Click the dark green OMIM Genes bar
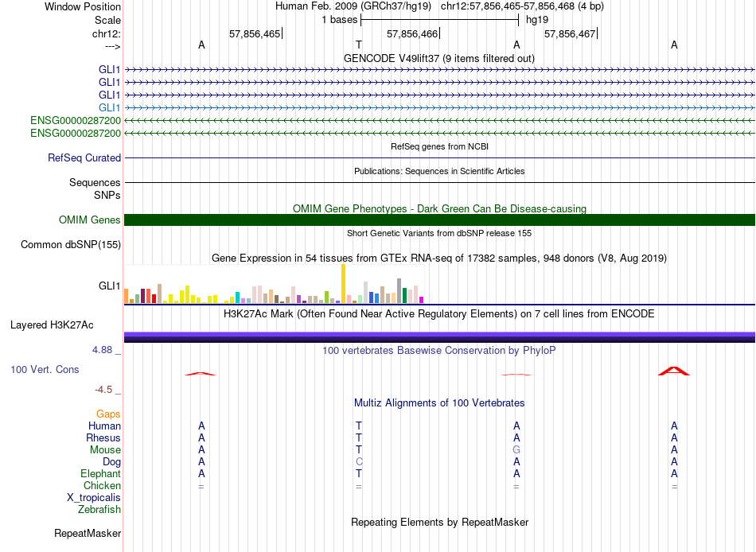 tap(439, 220)
